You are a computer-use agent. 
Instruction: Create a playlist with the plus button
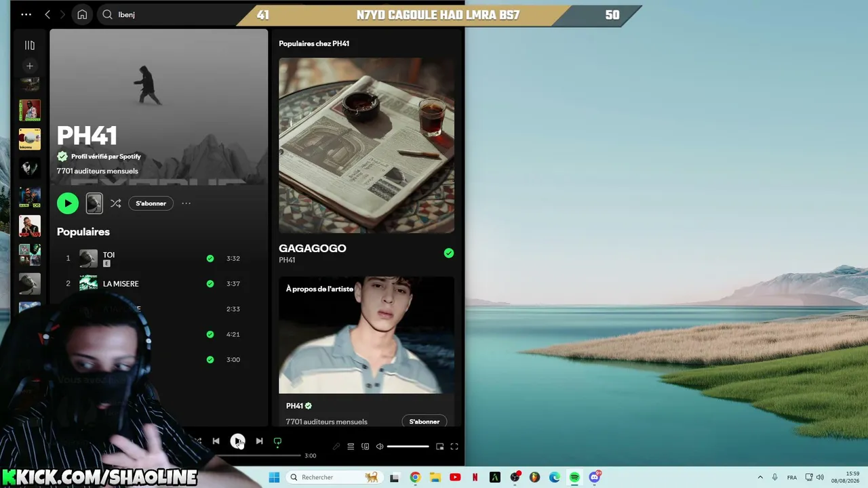29,66
